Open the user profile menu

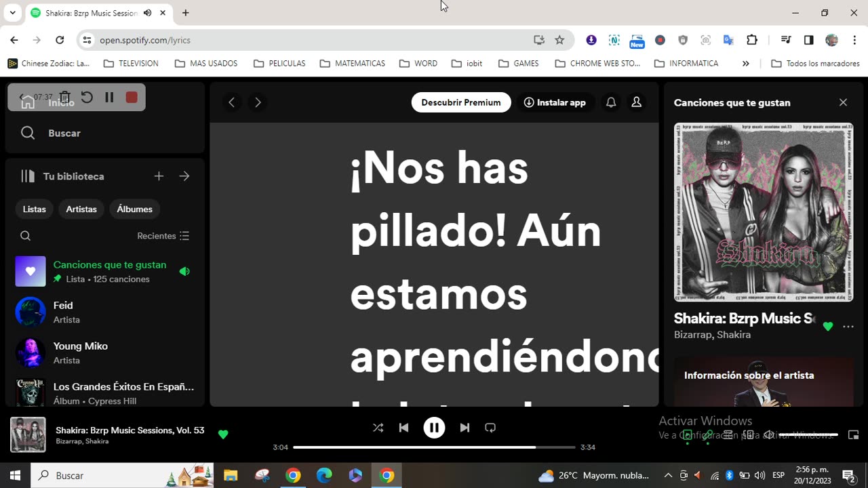(x=637, y=102)
